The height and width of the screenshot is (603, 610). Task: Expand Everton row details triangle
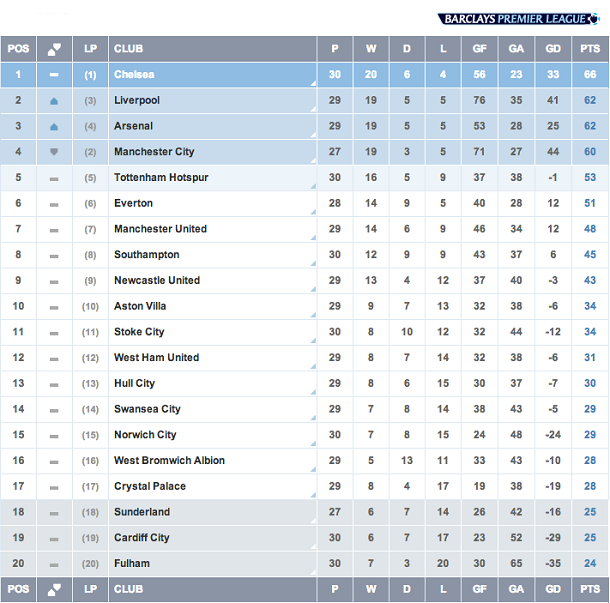[x=313, y=212]
